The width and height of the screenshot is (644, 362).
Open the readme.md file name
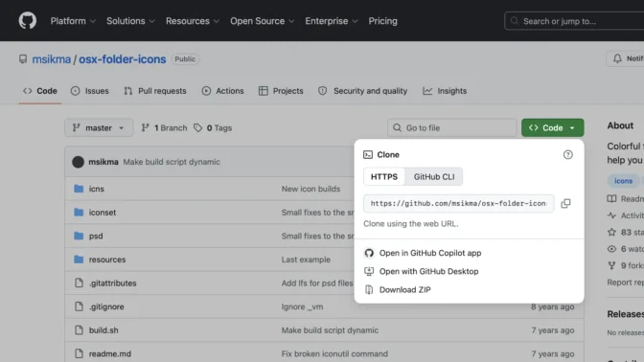pos(110,353)
